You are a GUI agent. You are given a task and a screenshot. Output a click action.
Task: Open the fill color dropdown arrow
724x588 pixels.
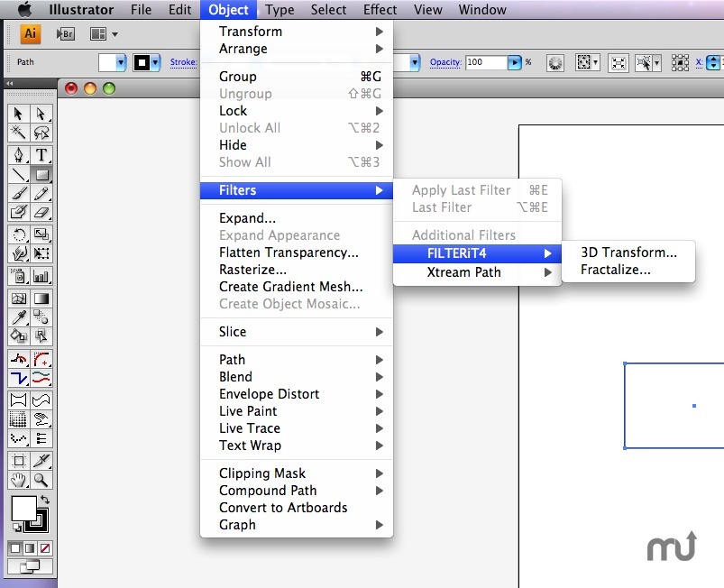pyautogui.click(x=121, y=62)
